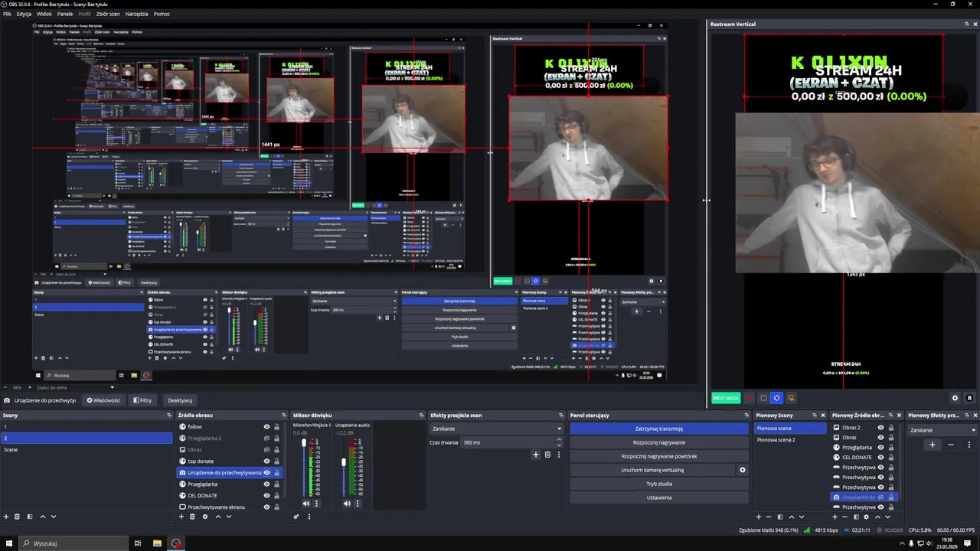Show the hidden Przeglądarka 2 source
This screenshot has width=980, height=551.
point(266,439)
